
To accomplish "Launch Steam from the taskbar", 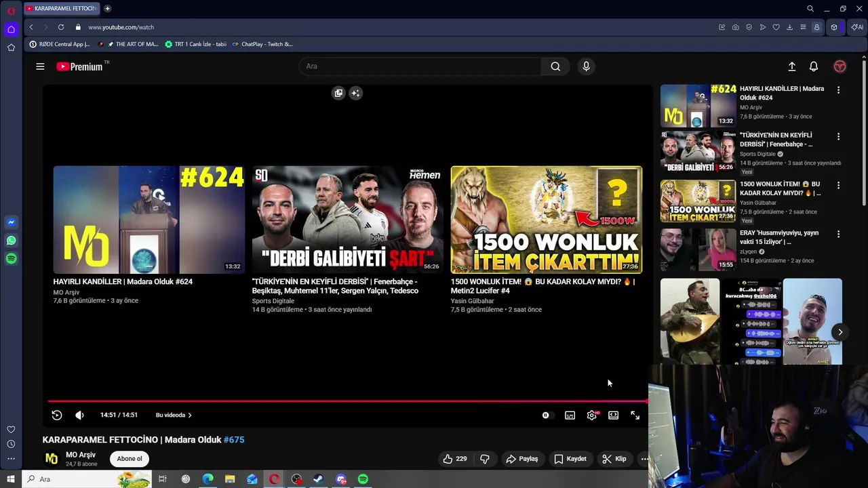I will pyautogui.click(x=318, y=479).
